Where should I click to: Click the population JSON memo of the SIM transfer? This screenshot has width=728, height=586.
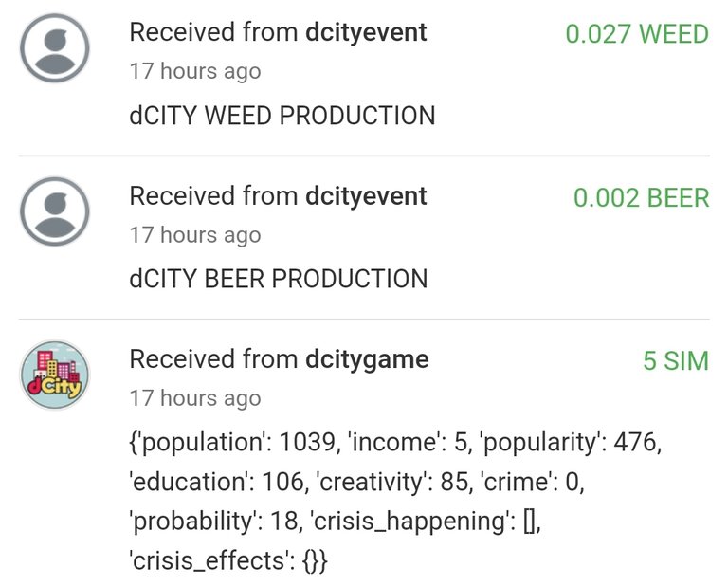[395, 501]
